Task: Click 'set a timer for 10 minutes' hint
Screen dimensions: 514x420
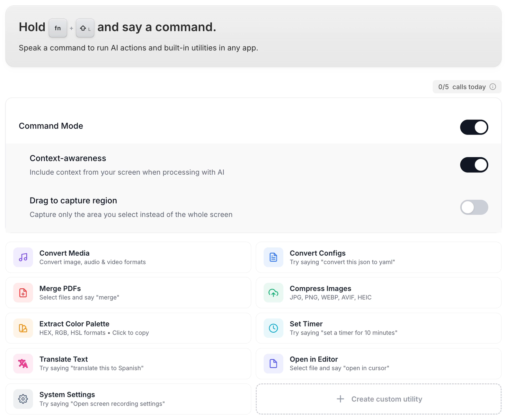Action: pyautogui.click(x=359, y=333)
